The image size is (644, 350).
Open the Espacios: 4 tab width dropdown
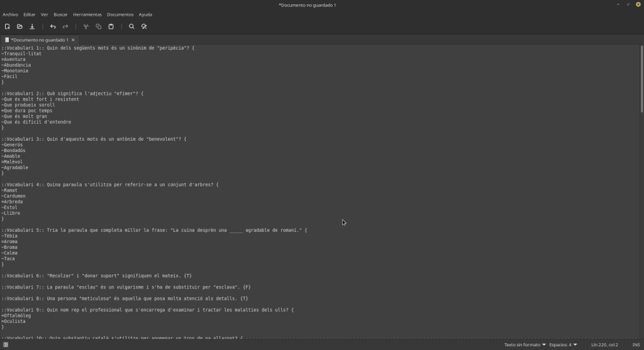point(563,344)
